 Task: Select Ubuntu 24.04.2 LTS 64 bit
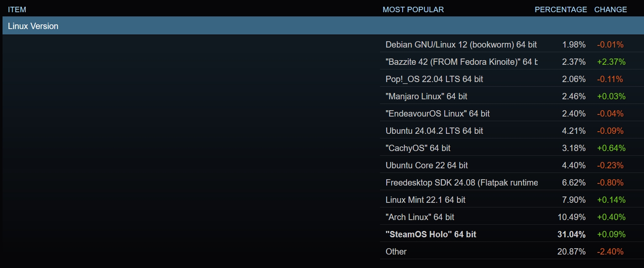coord(434,131)
